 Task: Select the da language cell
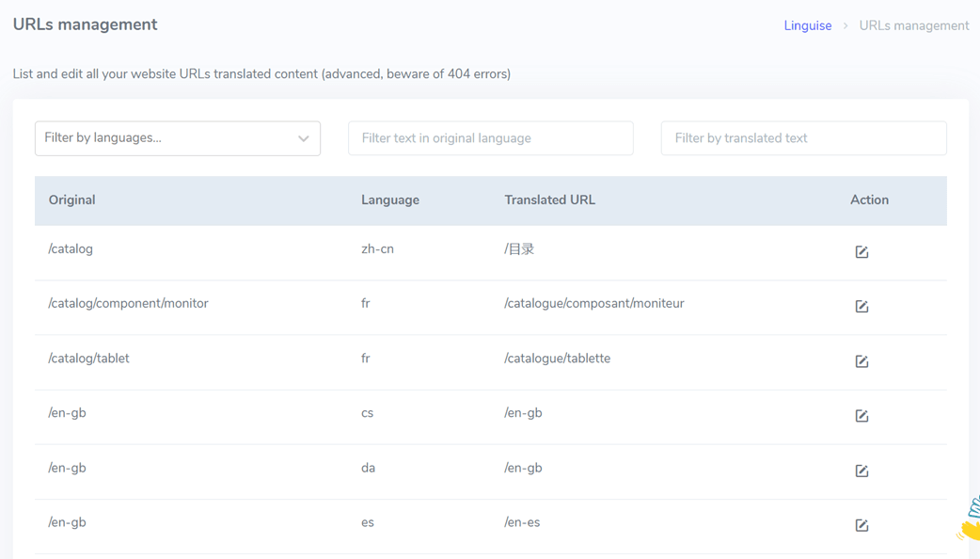(368, 468)
